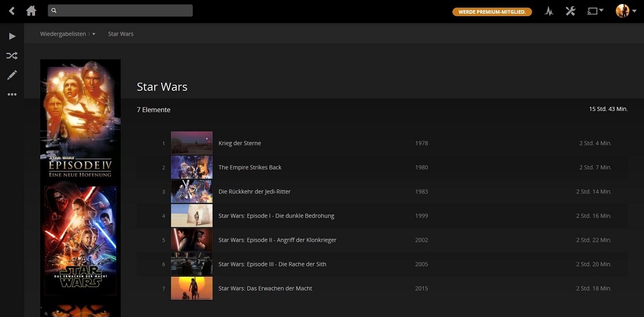Image resolution: width=644 pixels, height=317 pixels.
Task: Open Episode III Die Rache der Sith thumbnail
Action: [x=192, y=264]
